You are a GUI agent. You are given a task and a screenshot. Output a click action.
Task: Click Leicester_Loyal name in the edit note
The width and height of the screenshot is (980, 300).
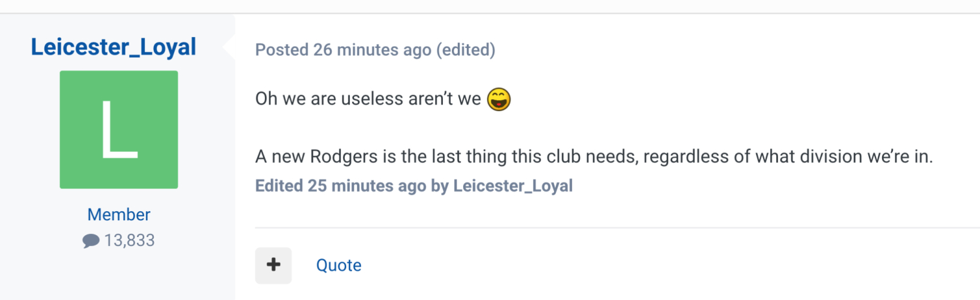point(513,186)
